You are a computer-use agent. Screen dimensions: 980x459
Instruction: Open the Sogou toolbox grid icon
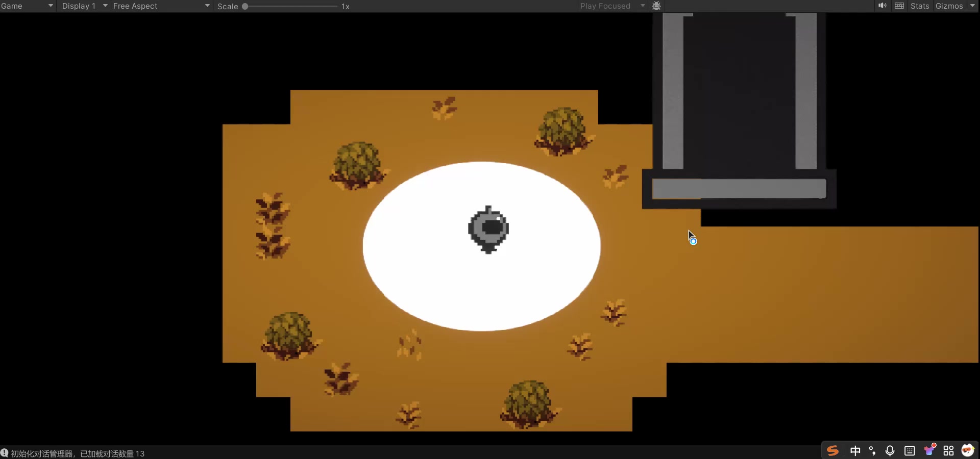coord(948,450)
